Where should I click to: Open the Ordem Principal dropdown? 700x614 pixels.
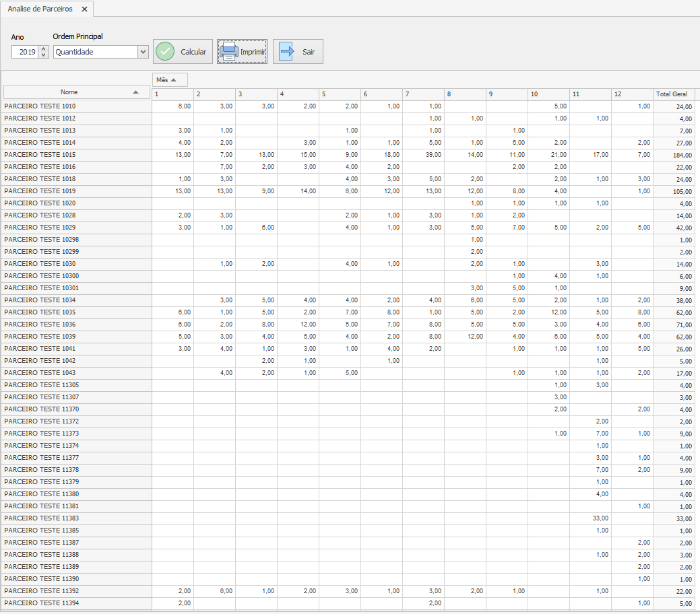142,52
